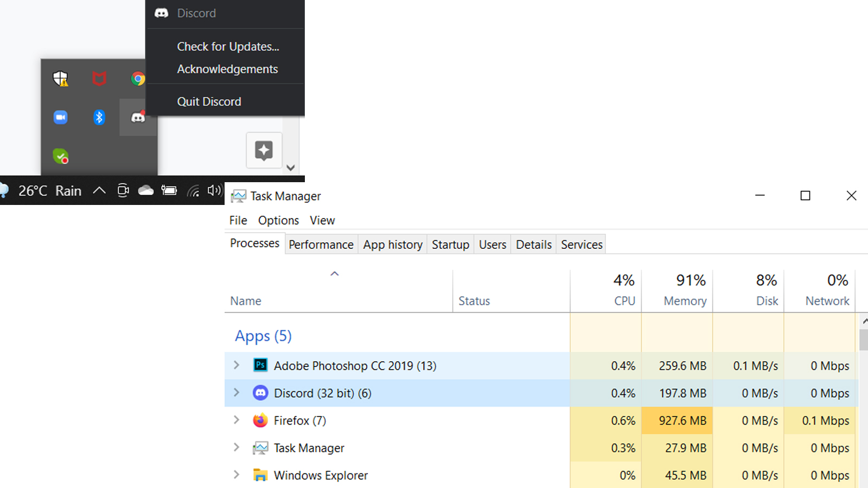Click the Discord process icon in the list
868x488 pixels.
260,393
